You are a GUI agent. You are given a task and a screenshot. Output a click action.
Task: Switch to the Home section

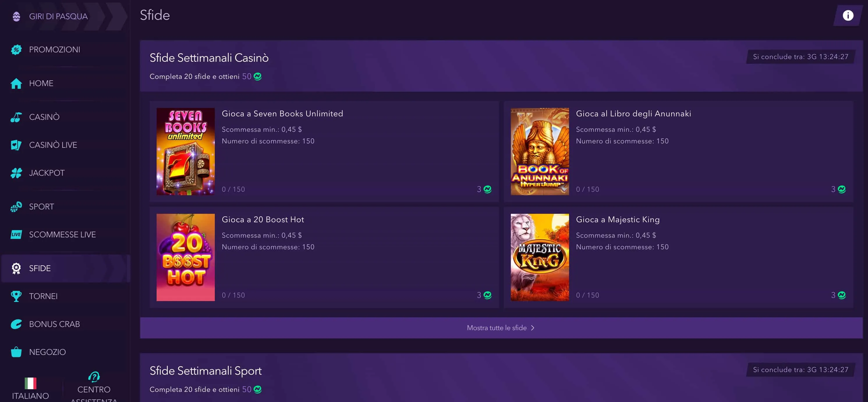41,83
